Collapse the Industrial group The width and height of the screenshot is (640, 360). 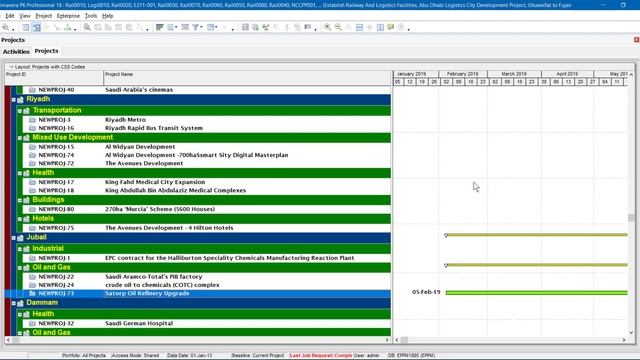tap(20, 249)
